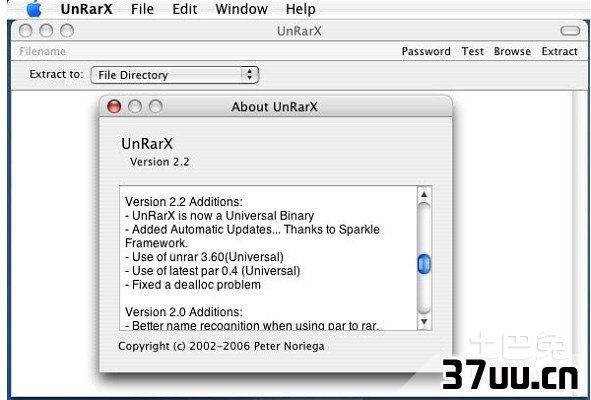The height and width of the screenshot is (400, 591).
Task: Click the Filename field in toolbar
Action: point(42,51)
